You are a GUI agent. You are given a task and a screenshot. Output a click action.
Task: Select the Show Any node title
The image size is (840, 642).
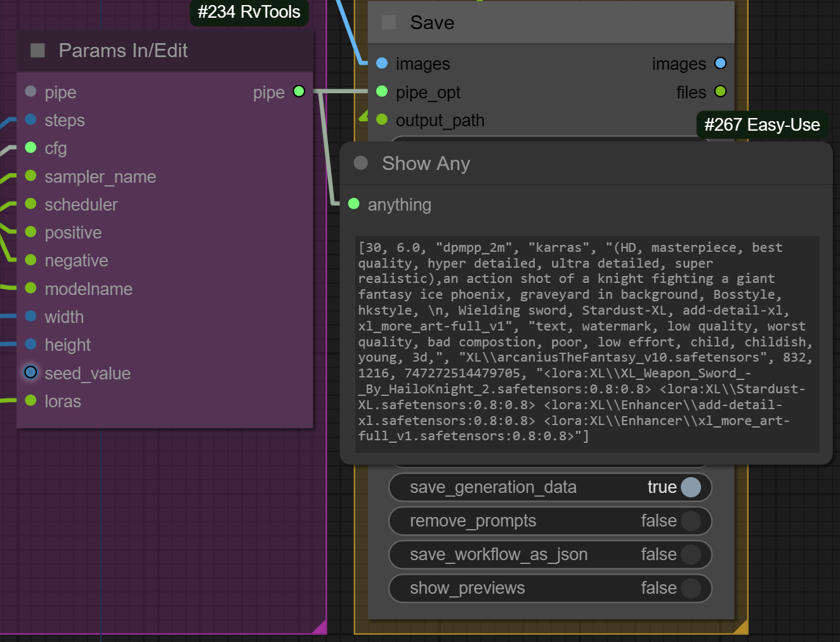pos(426,164)
